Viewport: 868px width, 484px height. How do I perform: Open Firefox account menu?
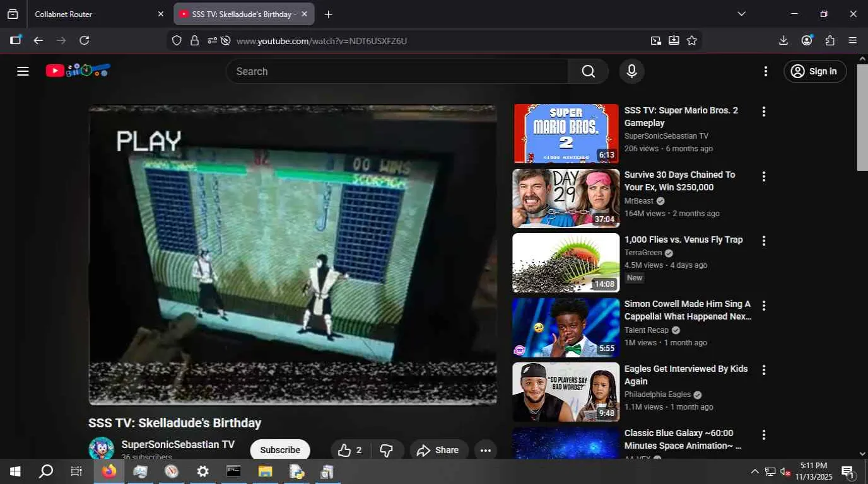(x=807, y=40)
